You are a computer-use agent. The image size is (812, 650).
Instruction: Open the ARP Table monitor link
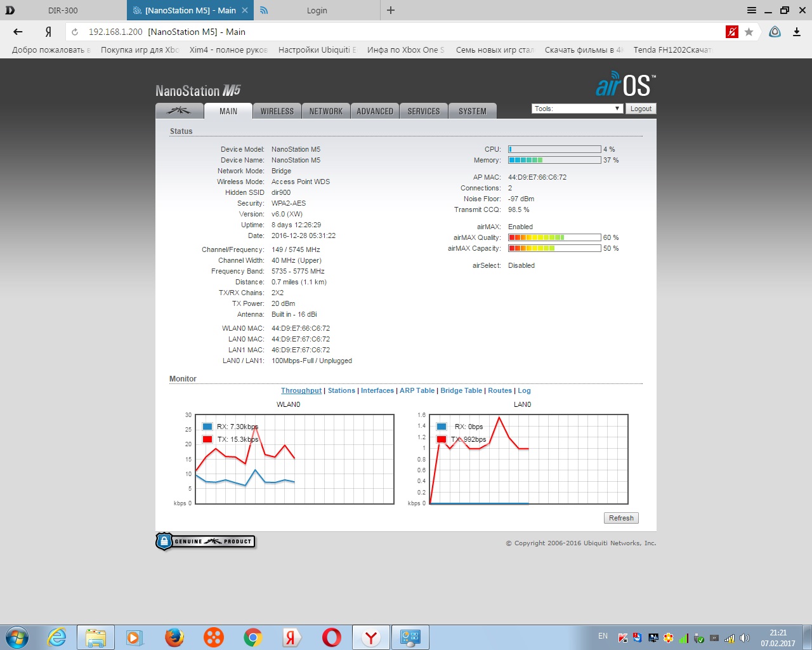(417, 390)
